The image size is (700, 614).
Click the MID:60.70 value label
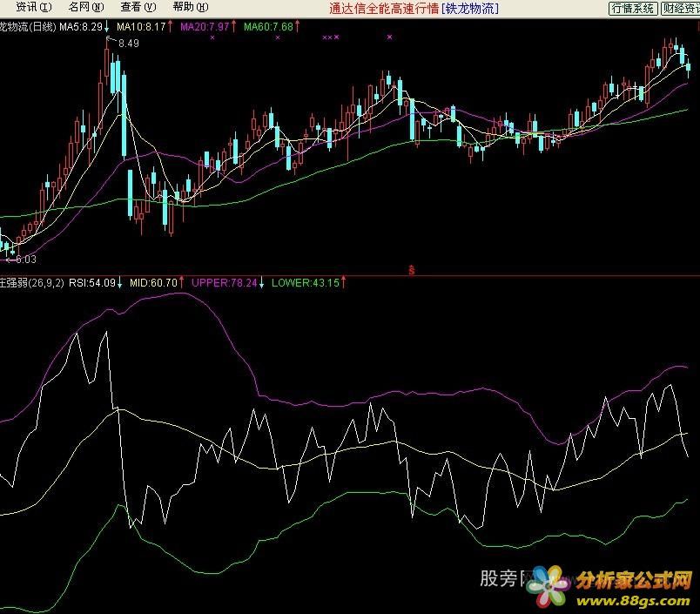tap(153, 283)
